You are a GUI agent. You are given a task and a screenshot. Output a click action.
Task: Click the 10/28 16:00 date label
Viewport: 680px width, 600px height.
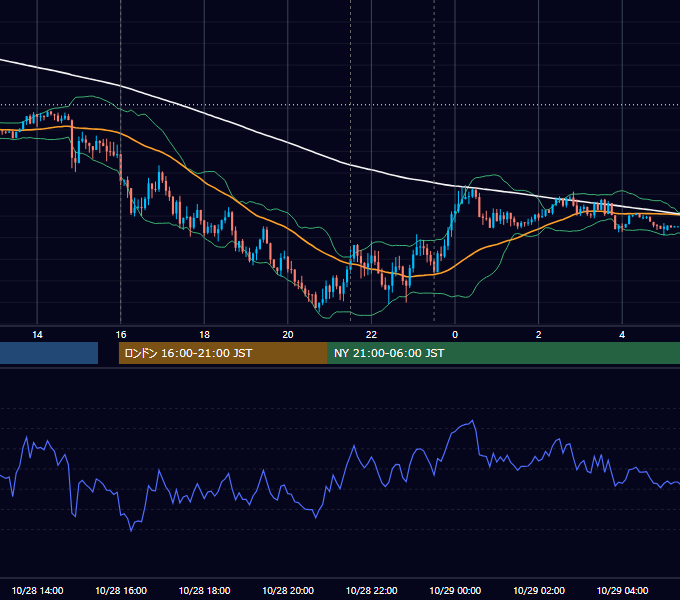point(121,590)
